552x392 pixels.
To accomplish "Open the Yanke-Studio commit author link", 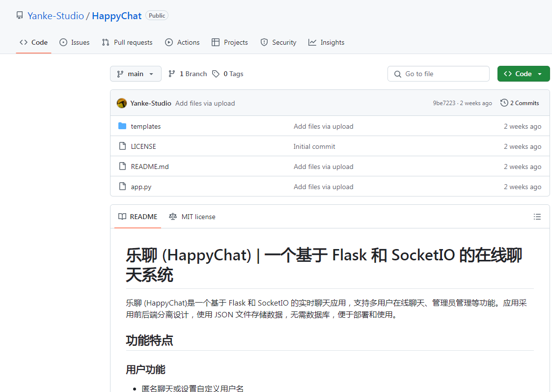I will pos(151,103).
